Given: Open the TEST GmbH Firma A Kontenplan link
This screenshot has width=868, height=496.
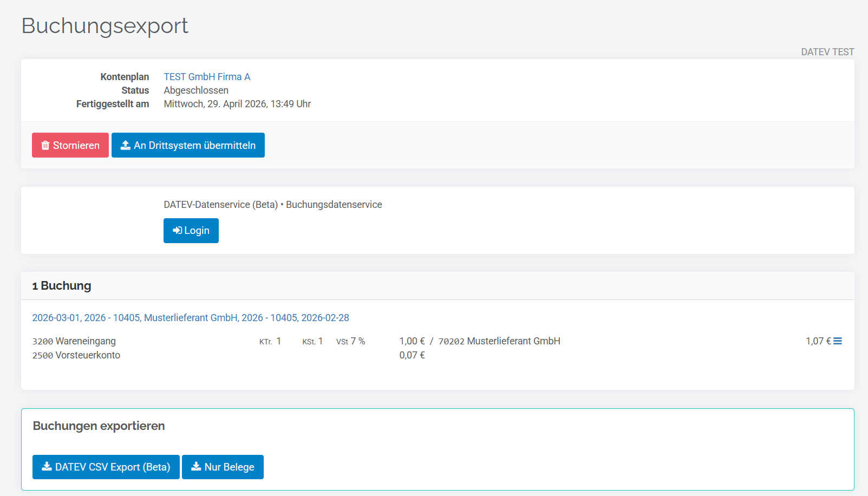Looking at the screenshot, I should (x=207, y=77).
